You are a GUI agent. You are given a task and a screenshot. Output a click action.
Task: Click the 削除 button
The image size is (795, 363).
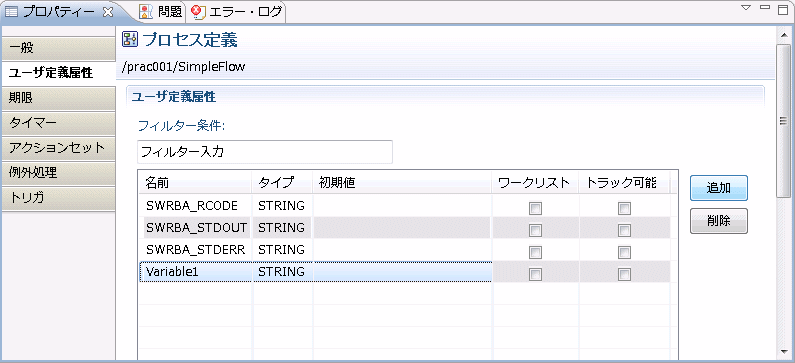coord(718,221)
